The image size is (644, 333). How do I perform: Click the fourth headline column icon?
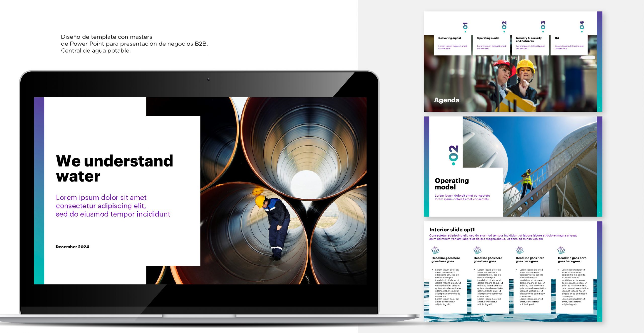point(561,250)
